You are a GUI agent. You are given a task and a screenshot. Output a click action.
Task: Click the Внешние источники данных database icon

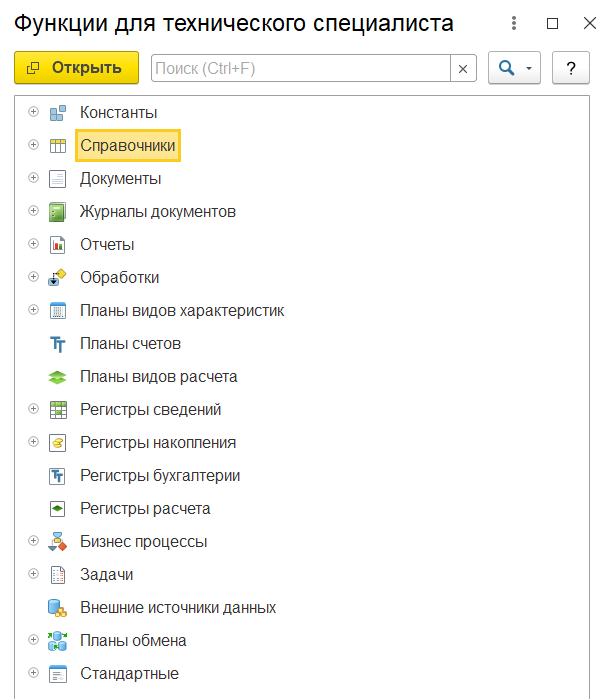pyautogui.click(x=58, y=608)
